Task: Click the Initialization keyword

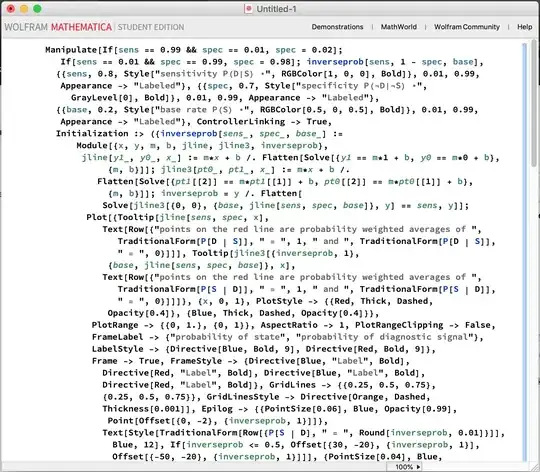Action: [92, 134]
